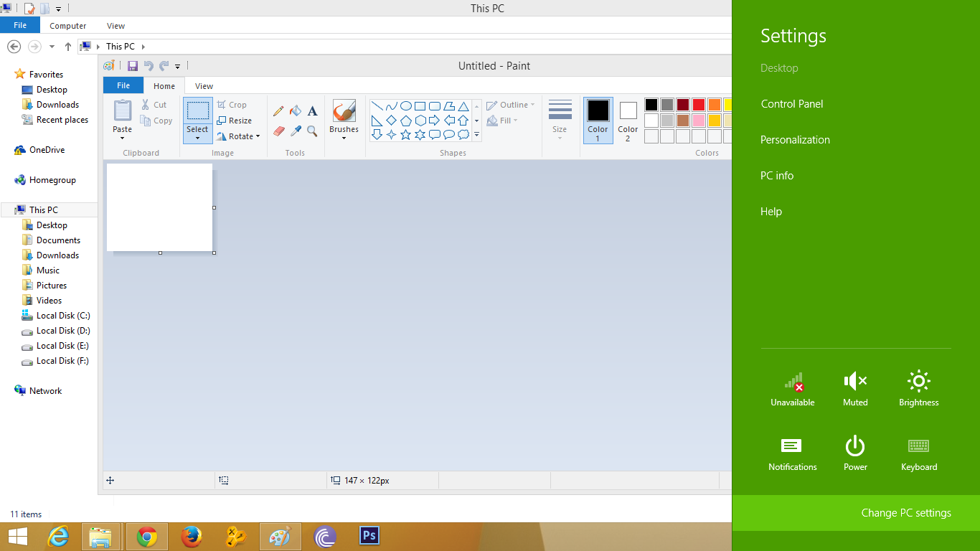Select the Color picker tool
This screenshot has height=551, width=980.
click(295, 131)
